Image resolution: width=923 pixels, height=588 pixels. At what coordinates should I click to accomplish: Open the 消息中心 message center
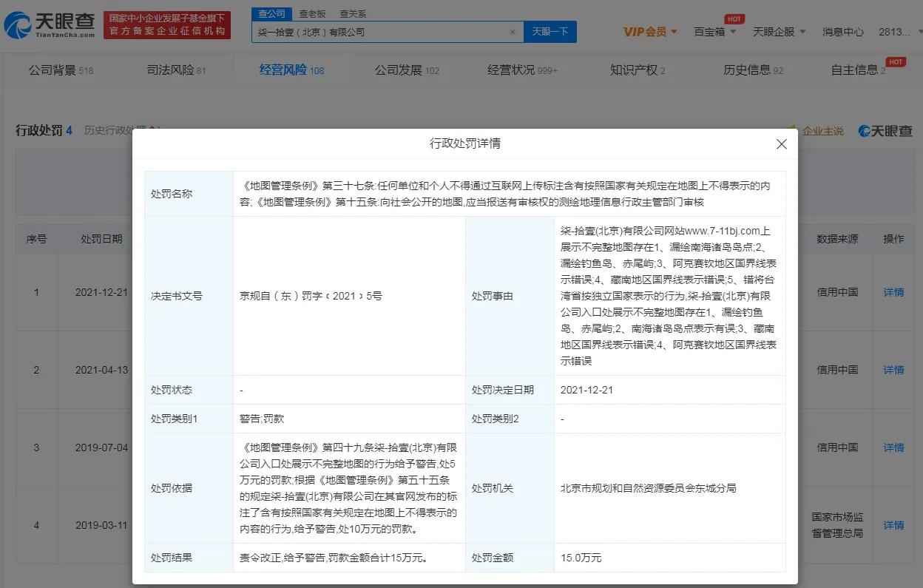coord(843,32)
